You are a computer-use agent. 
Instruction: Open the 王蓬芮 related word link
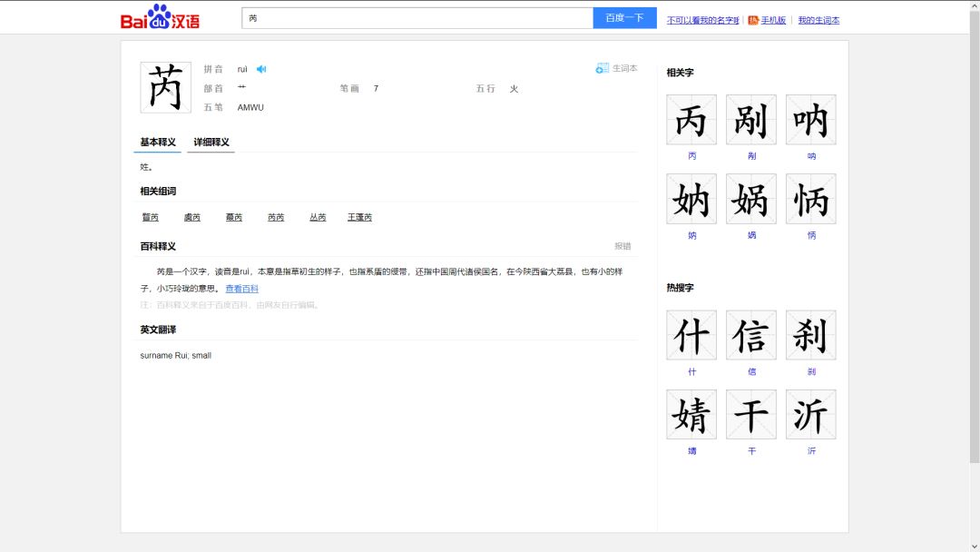click(x=359, y=217)
